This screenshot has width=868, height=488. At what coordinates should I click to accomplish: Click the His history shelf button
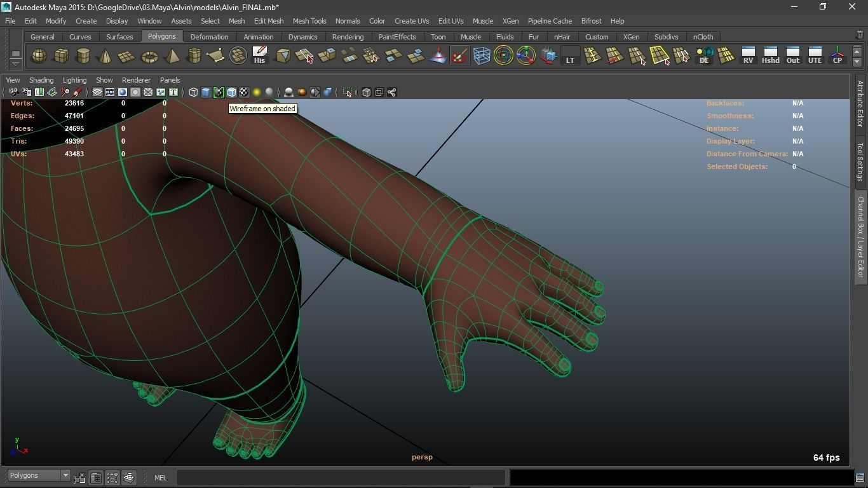click(259, 56)
